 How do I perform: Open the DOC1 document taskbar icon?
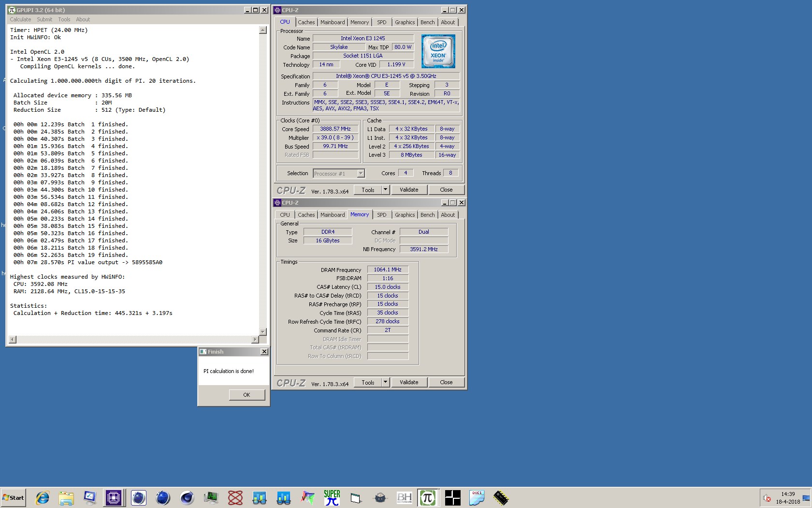(477, 498)
